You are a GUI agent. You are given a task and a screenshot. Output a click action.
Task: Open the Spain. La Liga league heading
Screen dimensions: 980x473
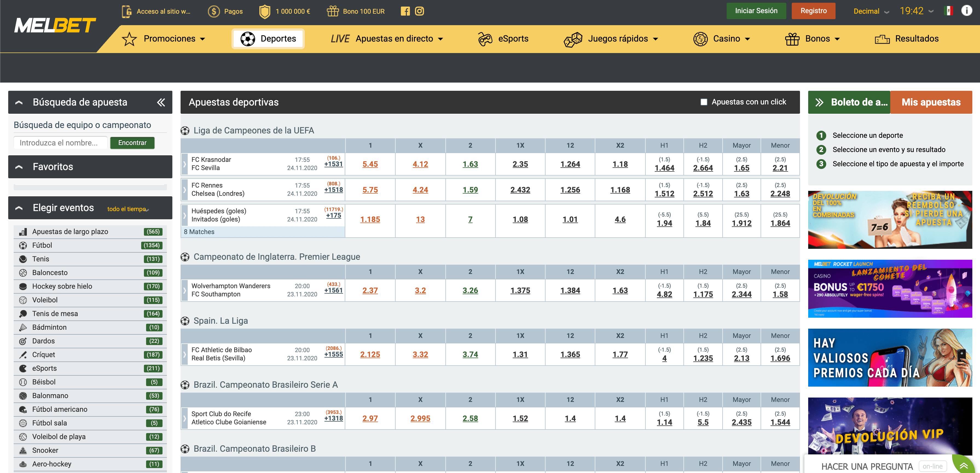tap(221, 321)
